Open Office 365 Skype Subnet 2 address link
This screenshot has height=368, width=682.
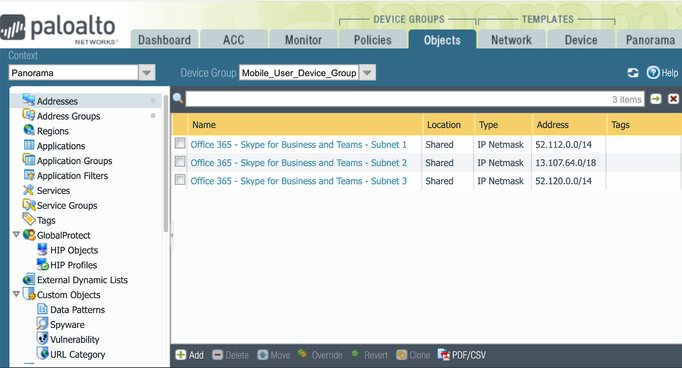tap(299, 163)
